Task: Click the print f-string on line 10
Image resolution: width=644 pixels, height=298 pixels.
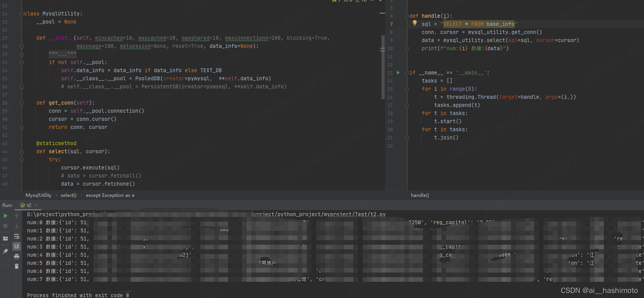Action: point(465,49)
